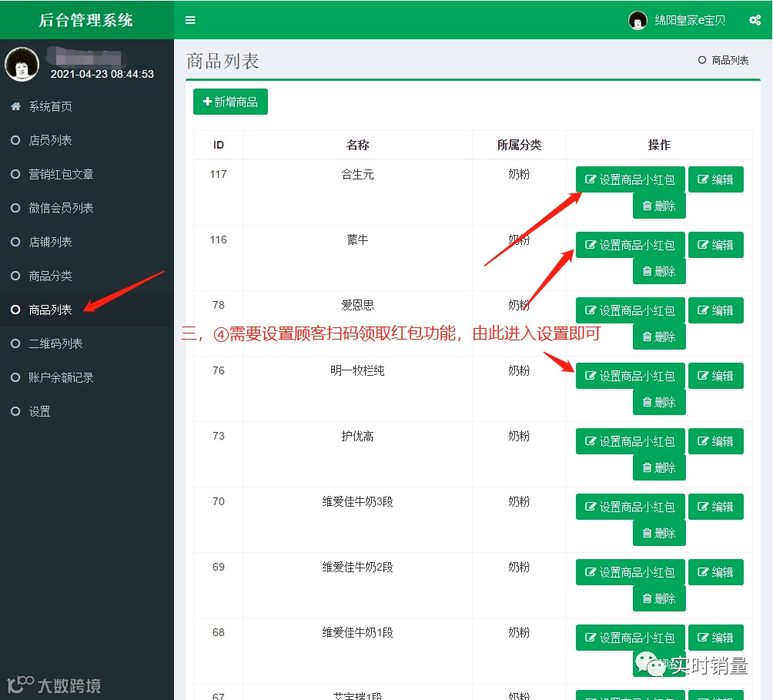Click 删除 for 明一牧栏纯 row
Screen dimensions: 773x700
pyautogui.click(x=659, y=402)
